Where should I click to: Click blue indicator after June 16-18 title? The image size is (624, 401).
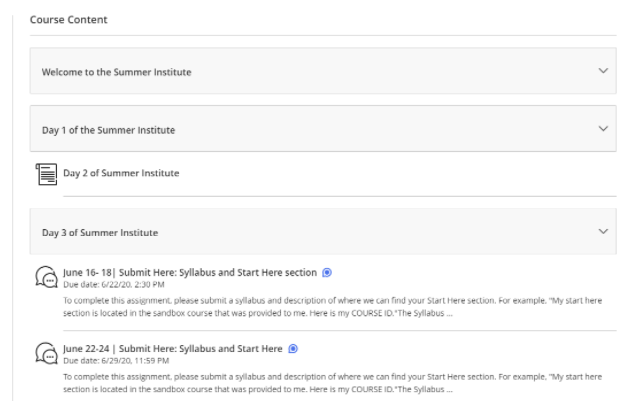click(x=327, y=272)
